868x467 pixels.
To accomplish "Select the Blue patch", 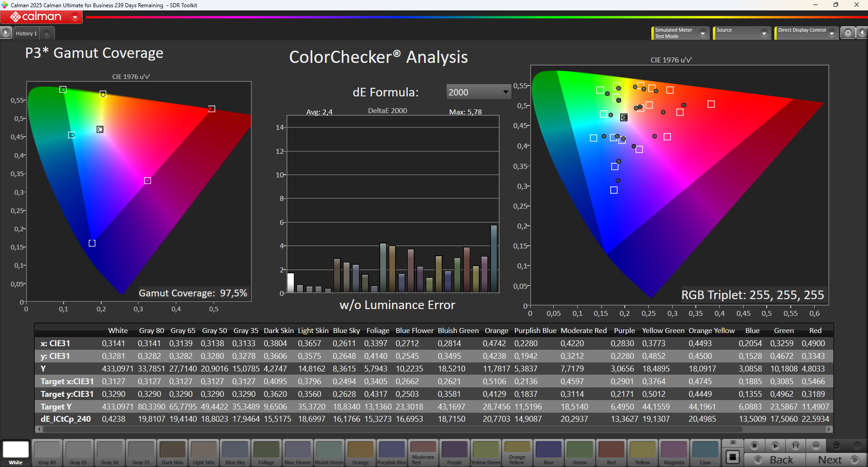I will pyautogui.click(x=548, y=453).
